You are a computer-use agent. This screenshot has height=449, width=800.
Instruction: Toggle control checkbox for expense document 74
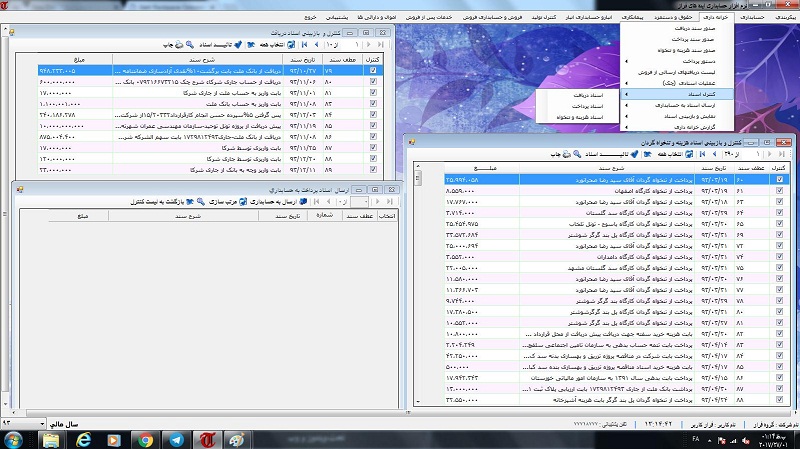pos(780,257)
